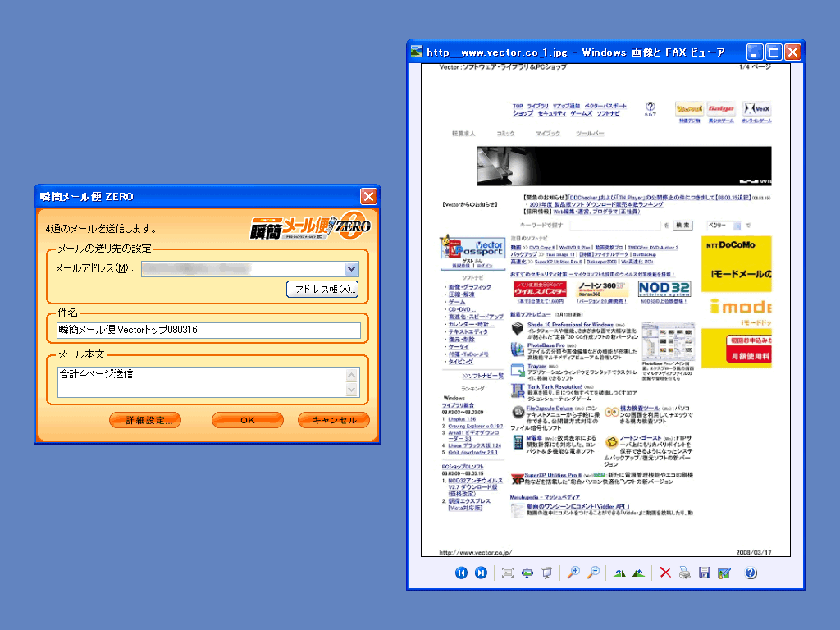Viewport: 840px width, 630px height.
Task: Focus the メールアドレス input field
Action: (250, 269)
